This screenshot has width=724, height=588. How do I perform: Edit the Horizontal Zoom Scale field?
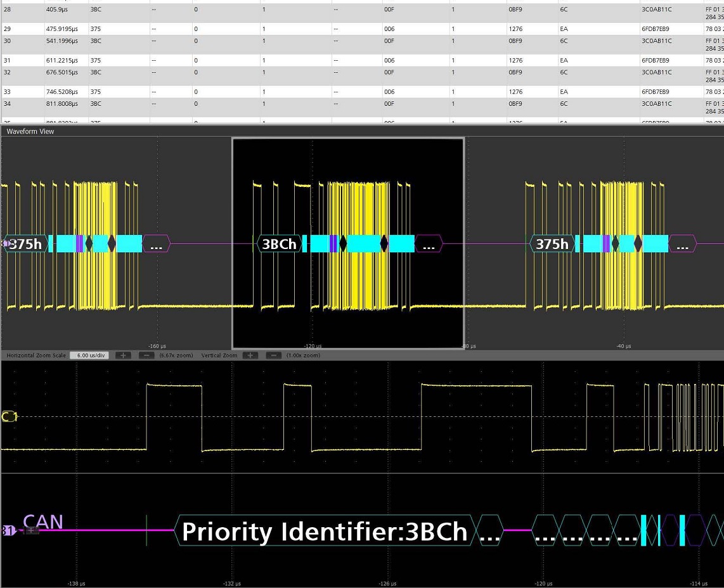(89, 355)
